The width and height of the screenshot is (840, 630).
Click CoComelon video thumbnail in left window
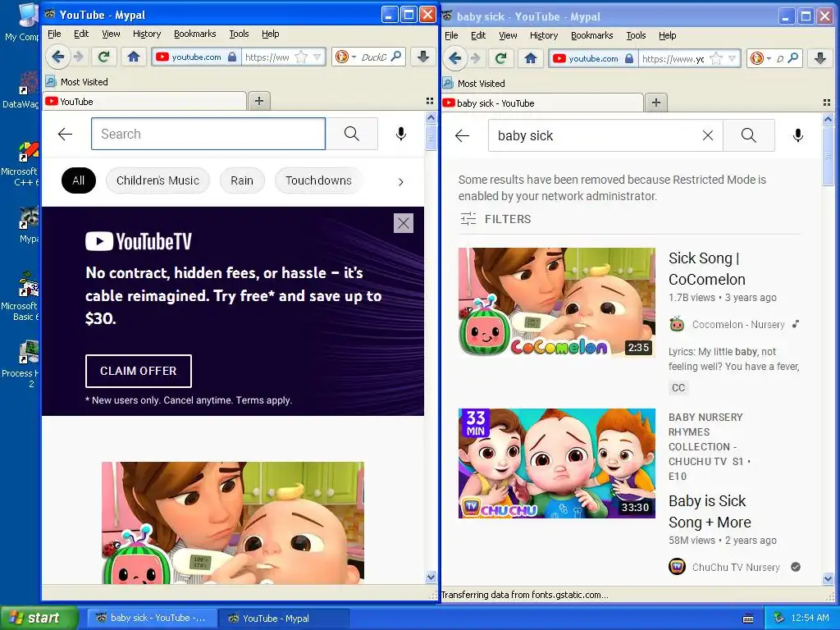pos(232,523)
